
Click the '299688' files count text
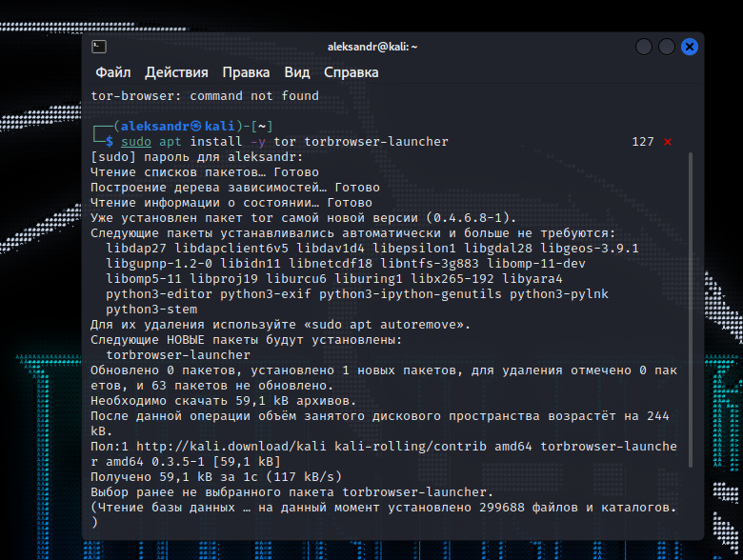pyautogui.click(x=502, y=508)
